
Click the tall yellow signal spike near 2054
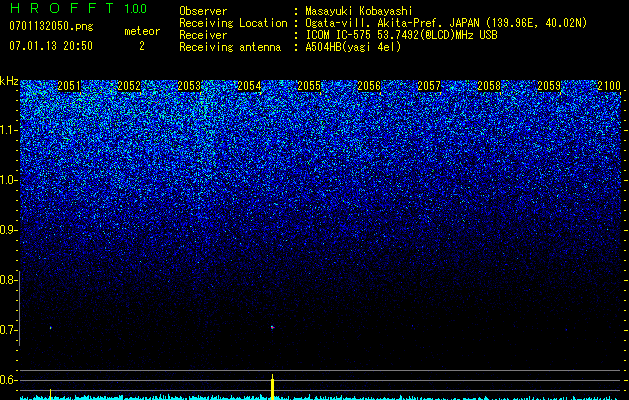272,387
